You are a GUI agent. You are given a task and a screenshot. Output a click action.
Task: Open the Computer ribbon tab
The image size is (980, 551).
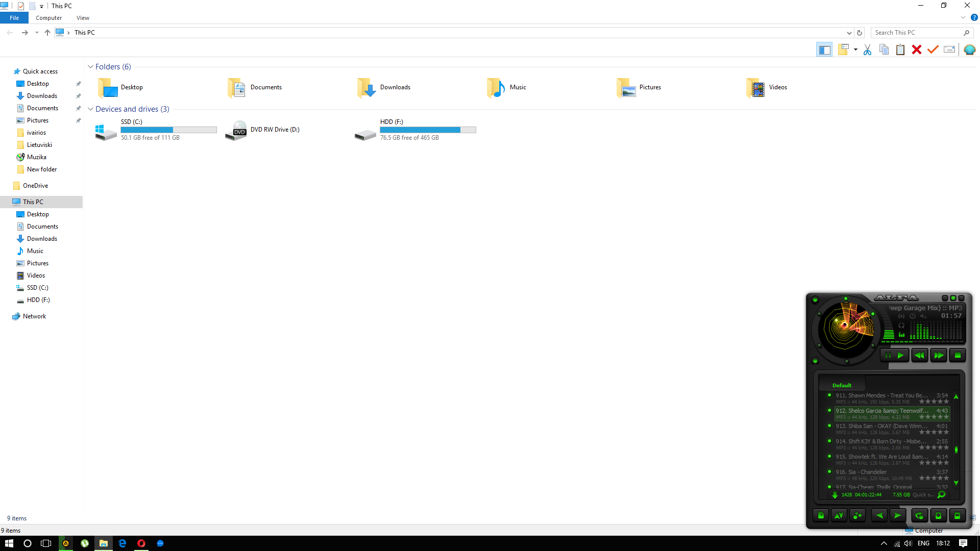point(48,18)
